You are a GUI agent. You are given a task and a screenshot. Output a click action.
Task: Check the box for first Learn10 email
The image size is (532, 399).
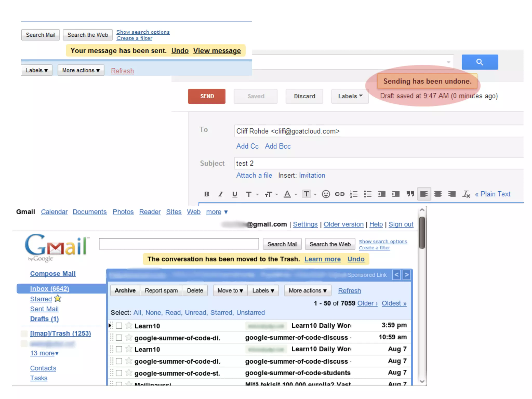click(119, 326)
